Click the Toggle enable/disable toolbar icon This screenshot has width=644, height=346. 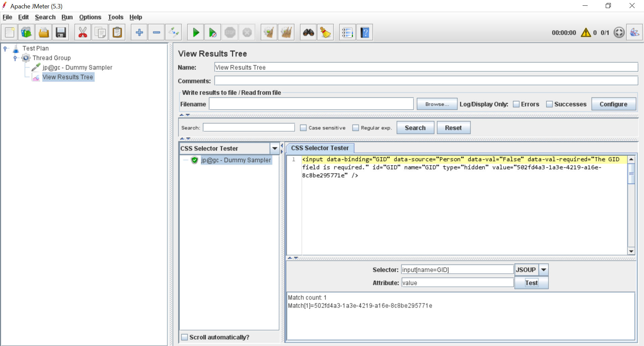[174, 33]
